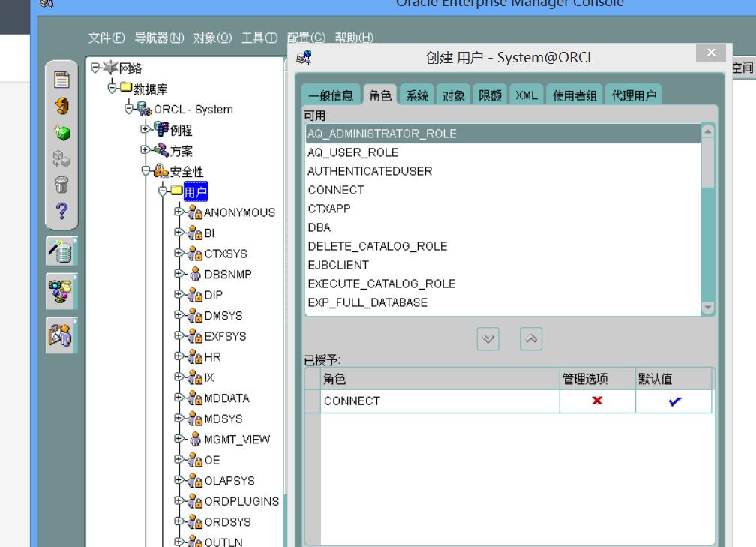Open help with the question mark icon
Screen dimensions: 756x547
[x=61, y=211]
